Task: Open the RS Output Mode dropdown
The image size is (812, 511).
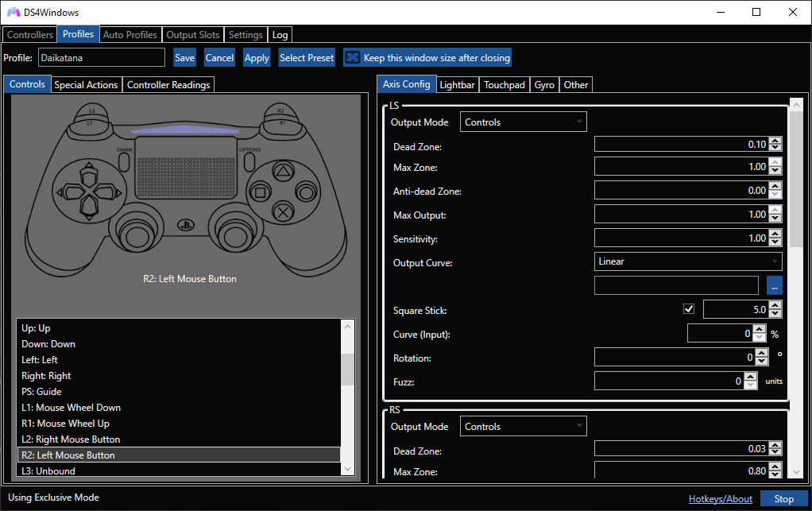Action: click(x=523, y=426)
